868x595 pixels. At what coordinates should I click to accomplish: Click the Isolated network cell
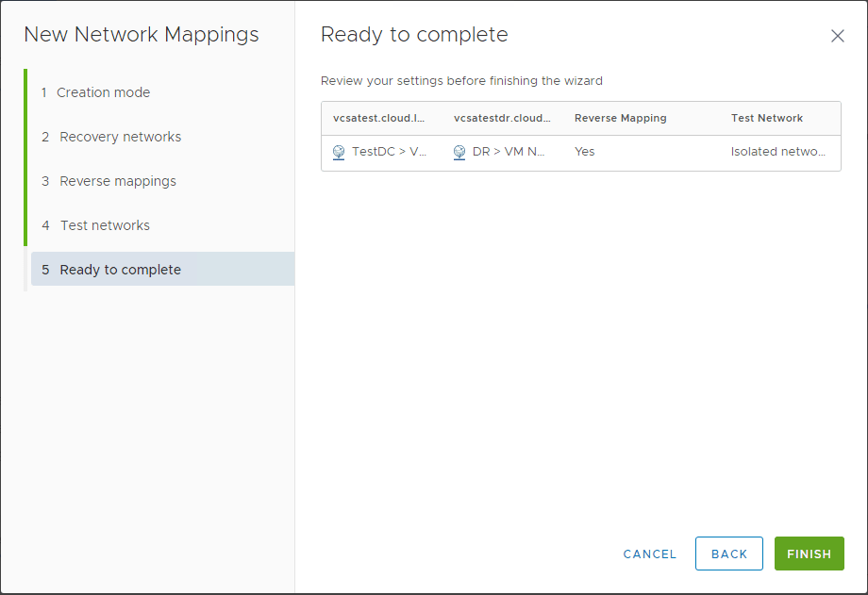tap(778, 152)
